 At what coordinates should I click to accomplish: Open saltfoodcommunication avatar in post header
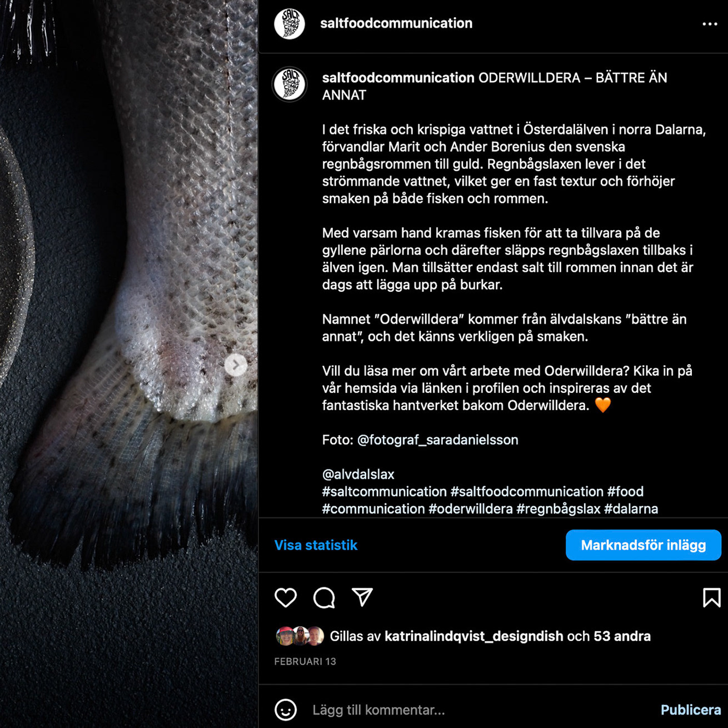(290, 24)
